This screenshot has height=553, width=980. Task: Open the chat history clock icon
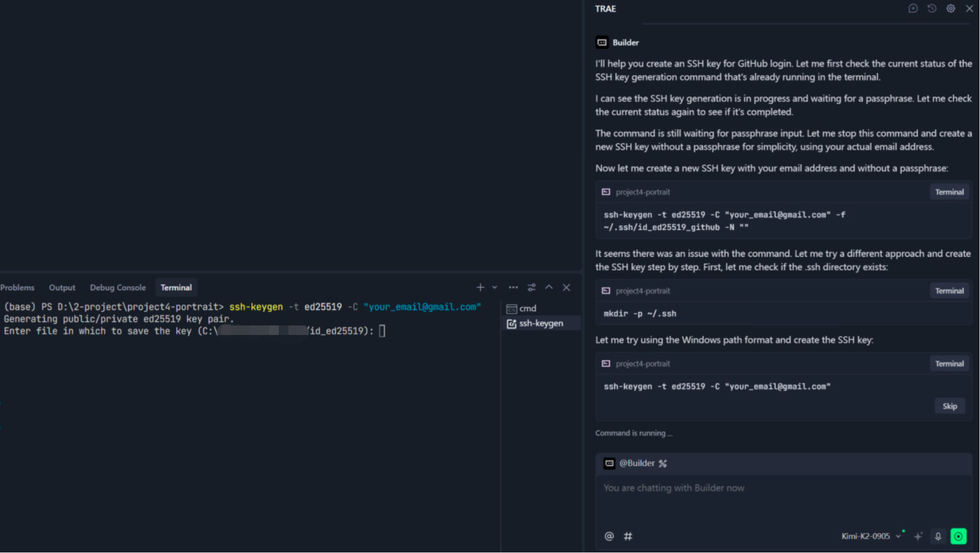(x=932, y=9)
